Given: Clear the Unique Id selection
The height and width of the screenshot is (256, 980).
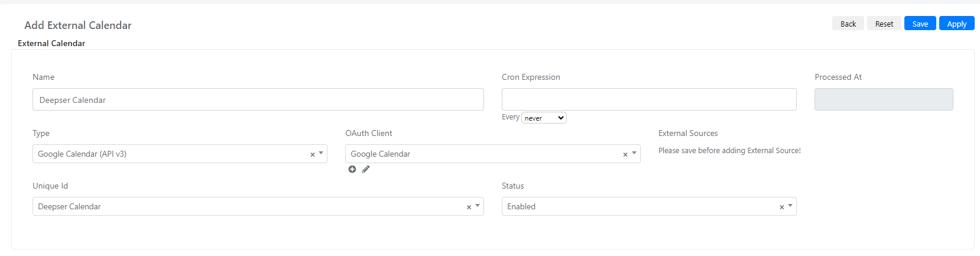Looking at the screenshot, I should coord(469,207).
